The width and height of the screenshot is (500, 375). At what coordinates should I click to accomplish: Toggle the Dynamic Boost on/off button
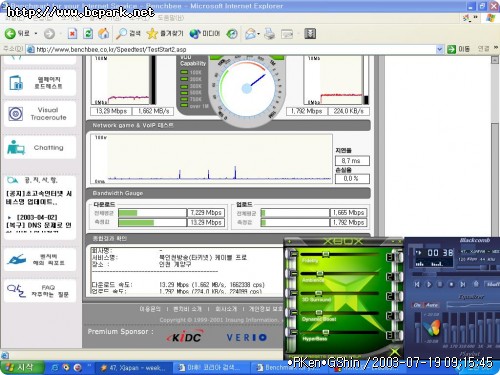click(391, 316)
